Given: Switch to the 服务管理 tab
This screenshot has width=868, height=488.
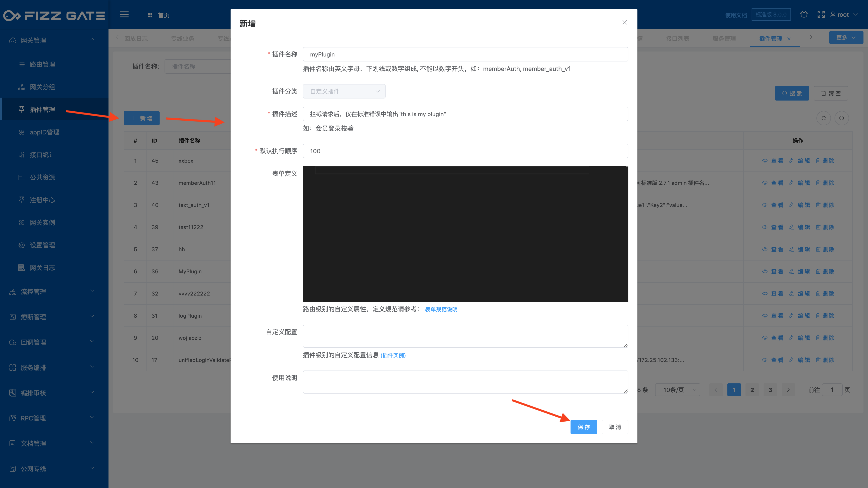Looking at the screenshot, I should [x=724, y=38].
